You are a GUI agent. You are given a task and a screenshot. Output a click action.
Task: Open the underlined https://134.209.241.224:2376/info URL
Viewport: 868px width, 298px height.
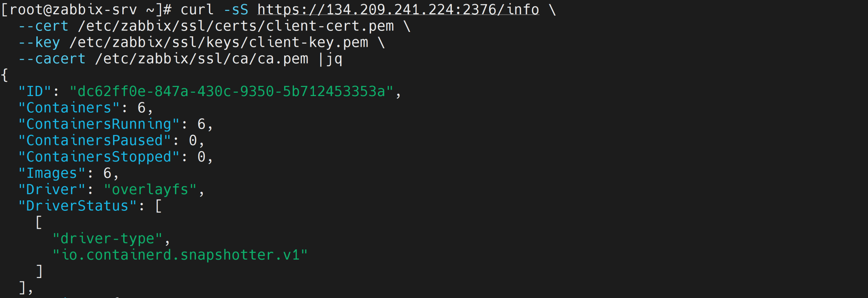(x=398, y=10)
